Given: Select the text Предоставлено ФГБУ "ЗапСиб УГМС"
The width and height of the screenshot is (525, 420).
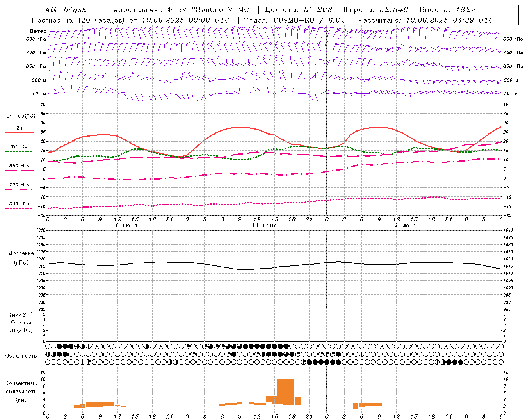Looking at the screenshot, I should tap(178, 10).
